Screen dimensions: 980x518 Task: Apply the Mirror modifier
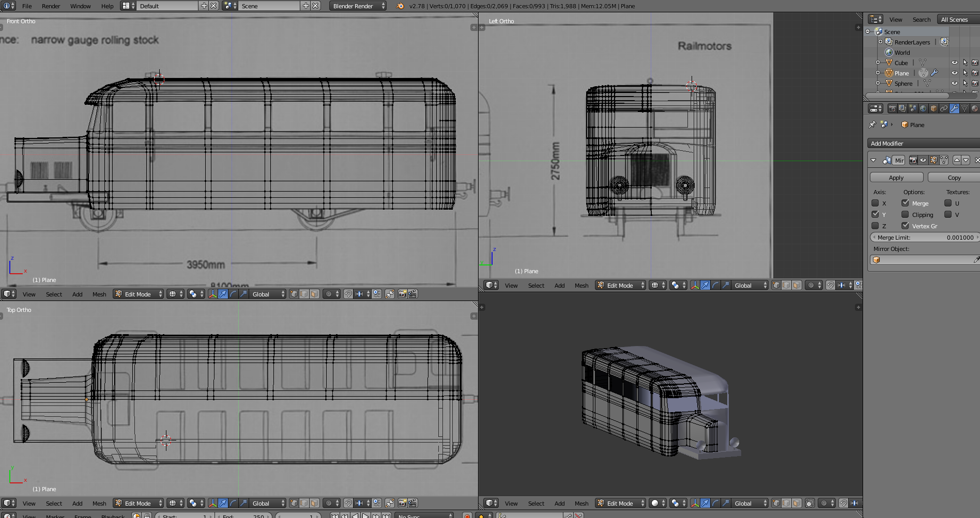(896, 177)
